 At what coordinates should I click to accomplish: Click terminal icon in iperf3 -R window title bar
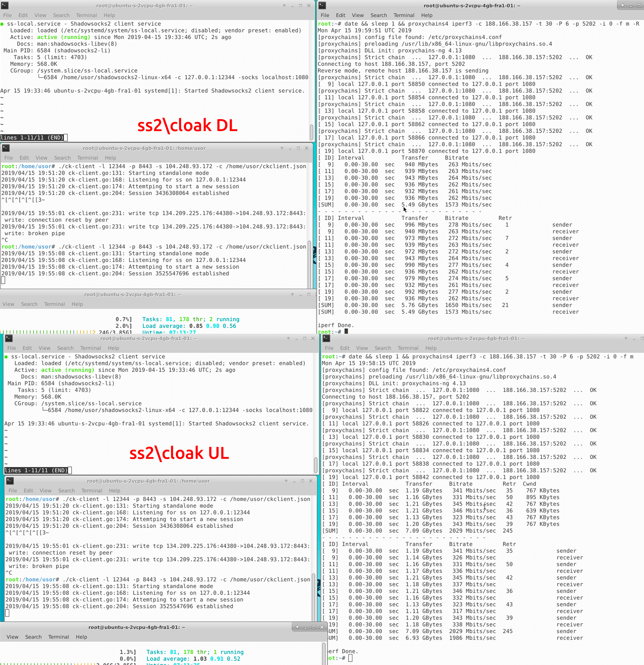click(x=322, y=5)
